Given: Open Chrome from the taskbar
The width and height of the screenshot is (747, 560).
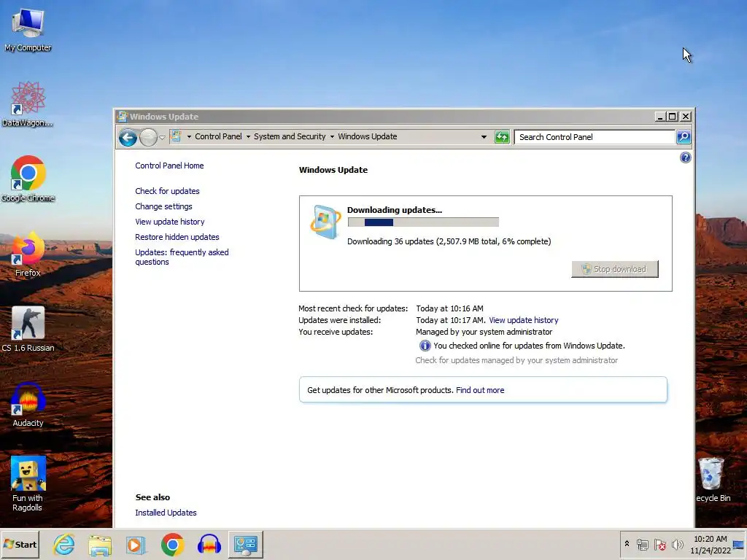Looking at the screenshot, I should click(172, 544).
